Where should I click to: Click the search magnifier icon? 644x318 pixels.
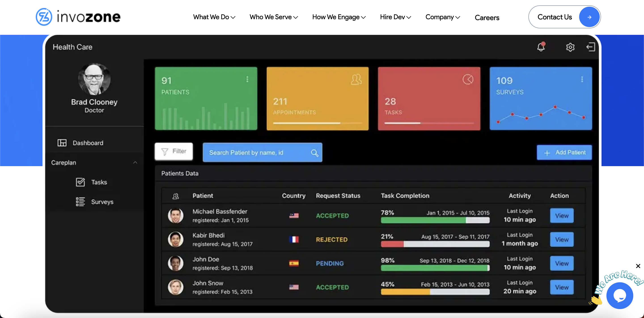point(314,153)
